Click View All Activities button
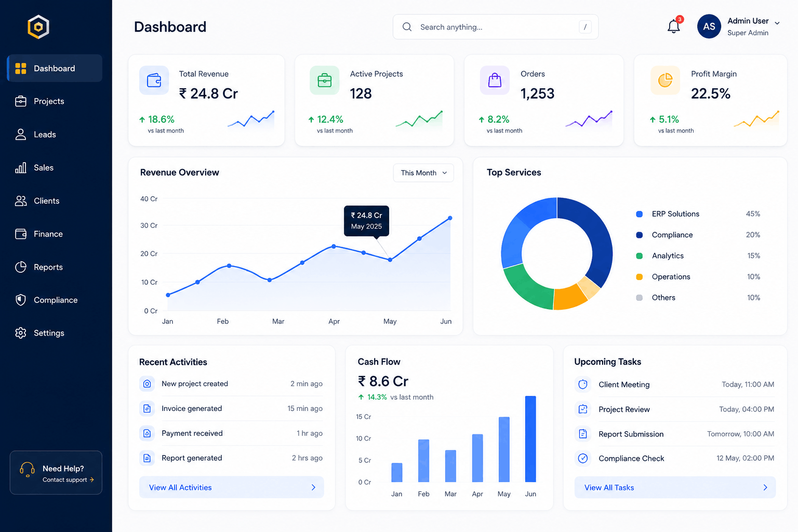This screenshot has height=532, width=798. [x=232, y=487]
